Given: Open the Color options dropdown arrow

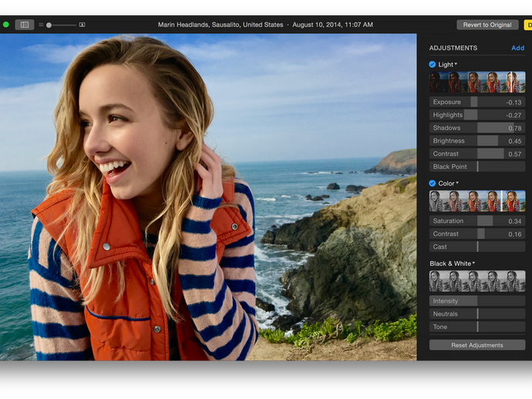Looking at the screenshot, I should 457,183.
